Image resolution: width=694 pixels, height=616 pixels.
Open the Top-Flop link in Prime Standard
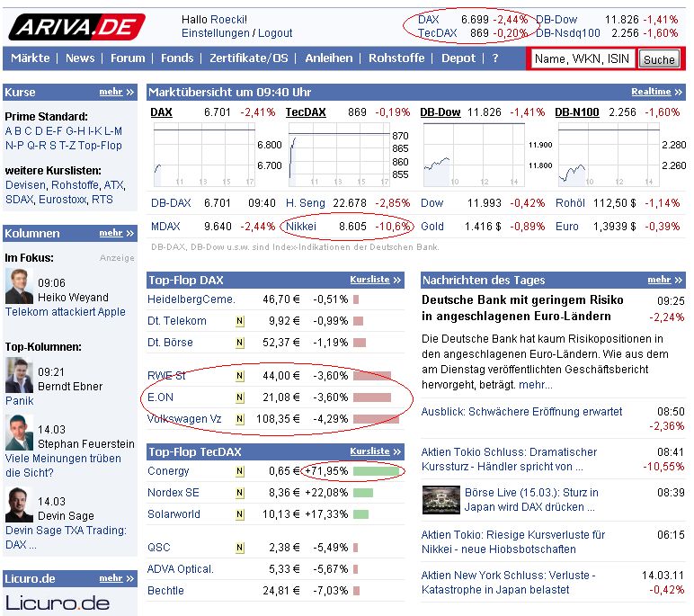pos(100,146)
